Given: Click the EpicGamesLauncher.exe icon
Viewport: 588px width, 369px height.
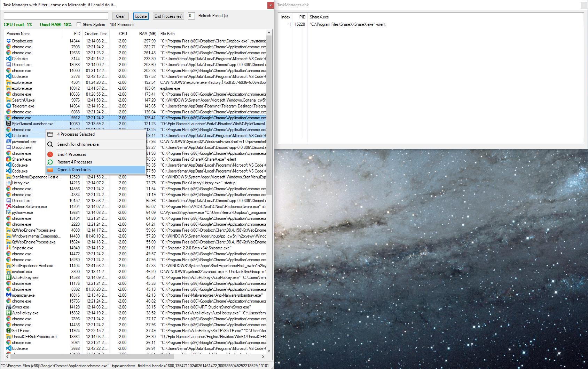Looking at the screenshot, I should 9,124.
